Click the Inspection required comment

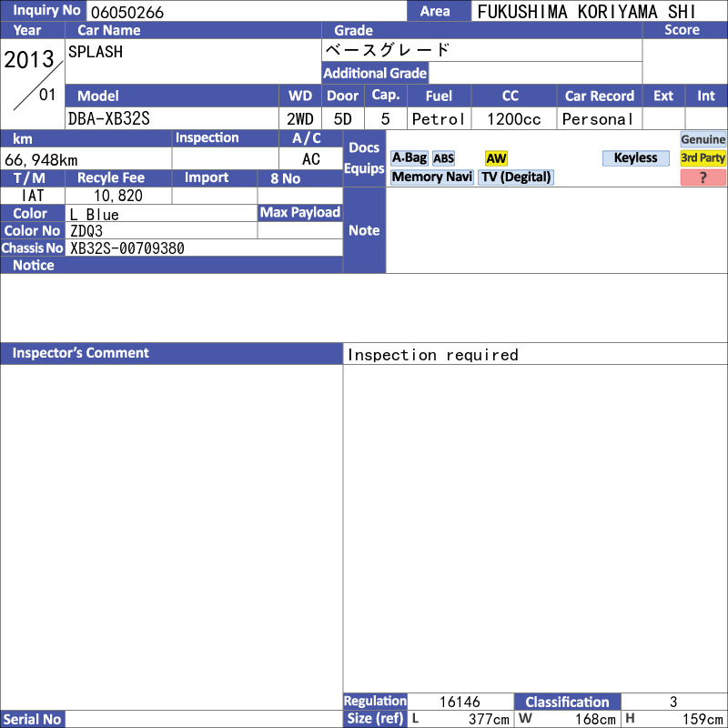point(433,355)
